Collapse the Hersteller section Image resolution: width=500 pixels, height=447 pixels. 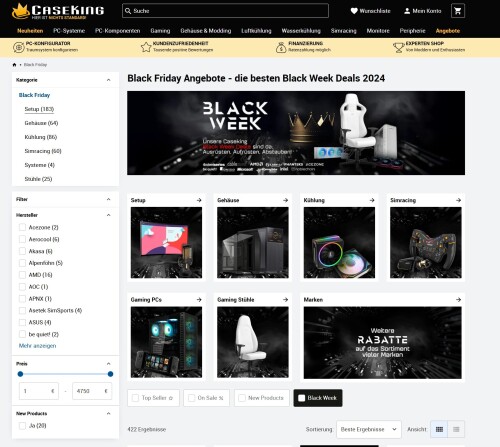(x=108, y=215)
